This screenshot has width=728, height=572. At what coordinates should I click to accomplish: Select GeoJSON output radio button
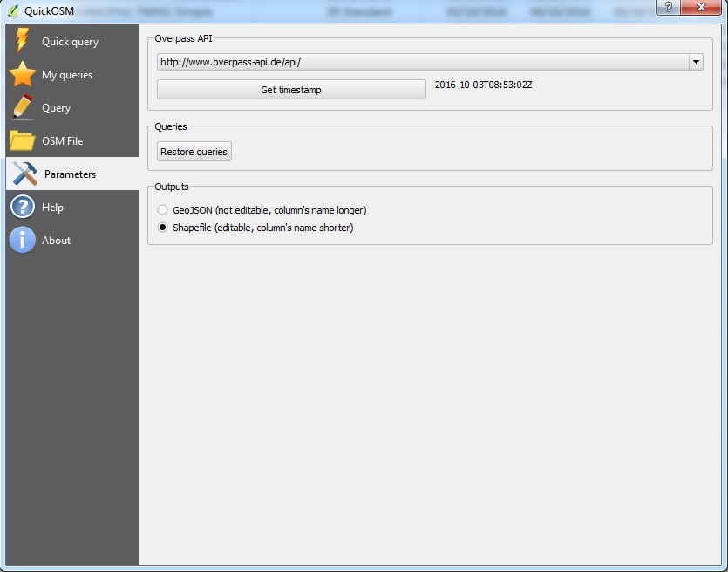point(162,210)
